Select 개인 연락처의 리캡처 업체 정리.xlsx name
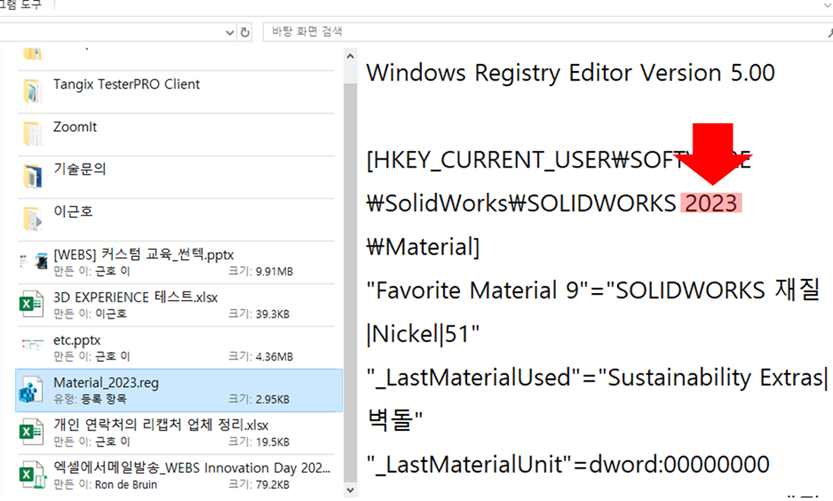The width and height of the screenshot is (833, 501). point(161,425)
